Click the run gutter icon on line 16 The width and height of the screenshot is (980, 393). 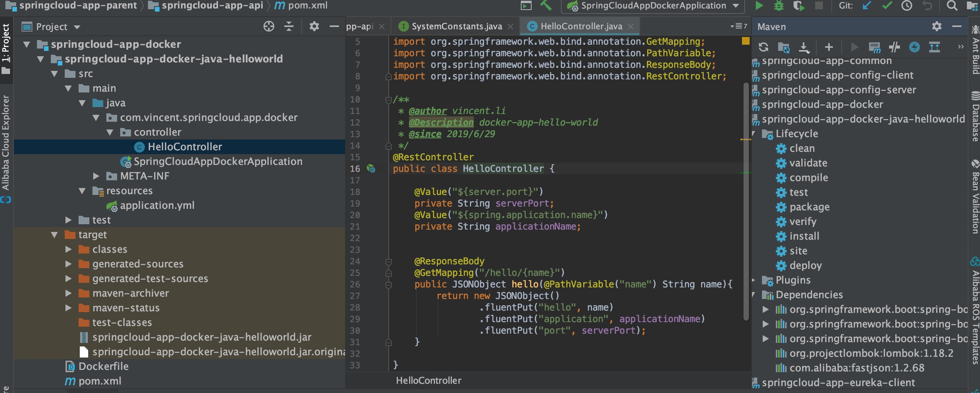point(371,168)
